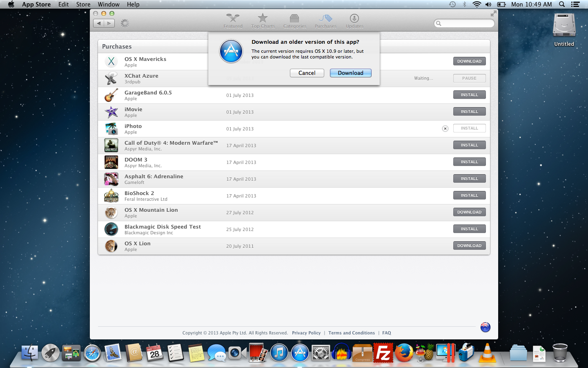The width and height of the screenshot is (588, 368).
Task: Open the Call of Duty 4 title
Action: click(171, 143)
